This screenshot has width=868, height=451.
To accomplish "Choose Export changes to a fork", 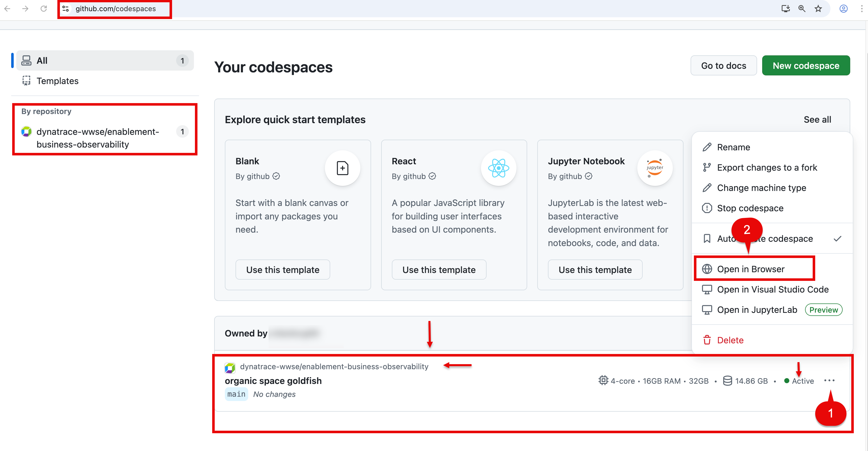I will pos(772,168).
